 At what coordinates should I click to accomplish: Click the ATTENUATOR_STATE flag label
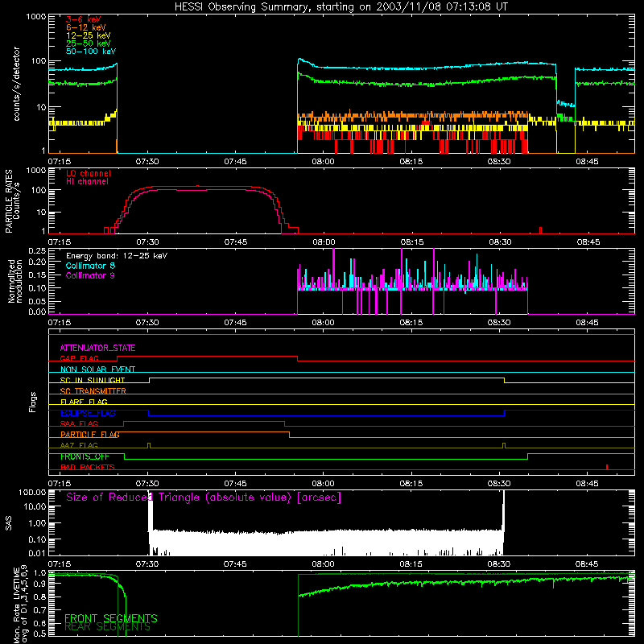pyautogui.click(x=97, y=349)
